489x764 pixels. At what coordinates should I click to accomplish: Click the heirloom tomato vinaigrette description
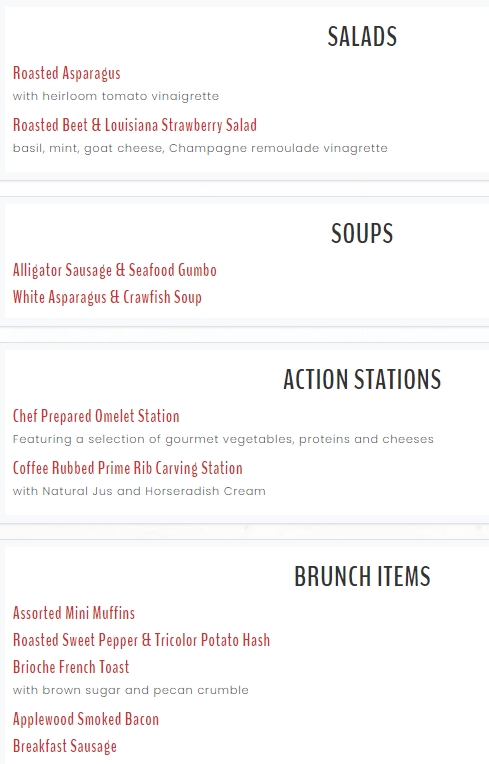[116, 96]
